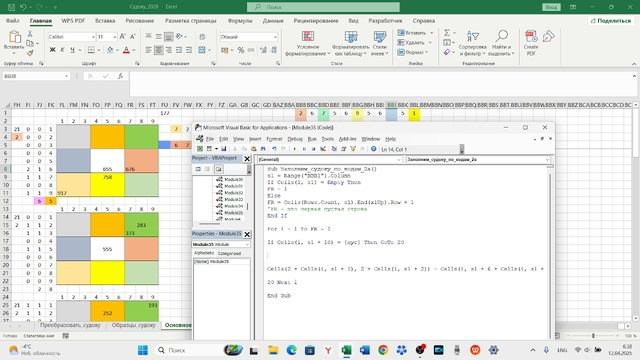The height and width of the screenshot is (360, 640).
Task: Open the procedure dropdown in VBA code window
Action: click(x=547, y=160)
